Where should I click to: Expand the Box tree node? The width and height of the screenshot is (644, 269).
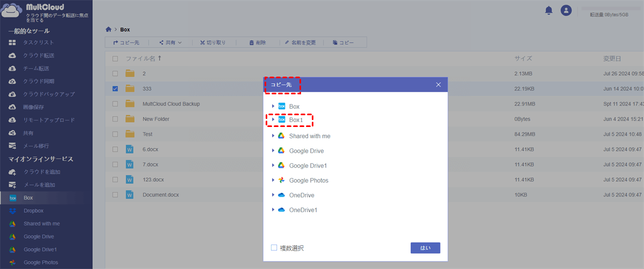273,107
